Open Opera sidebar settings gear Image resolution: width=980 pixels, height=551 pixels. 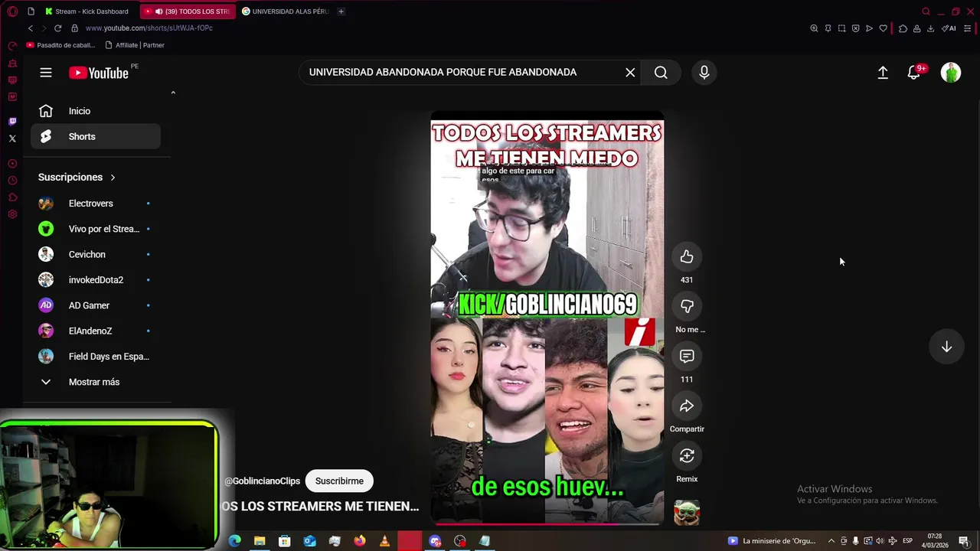tap(12, 214)
